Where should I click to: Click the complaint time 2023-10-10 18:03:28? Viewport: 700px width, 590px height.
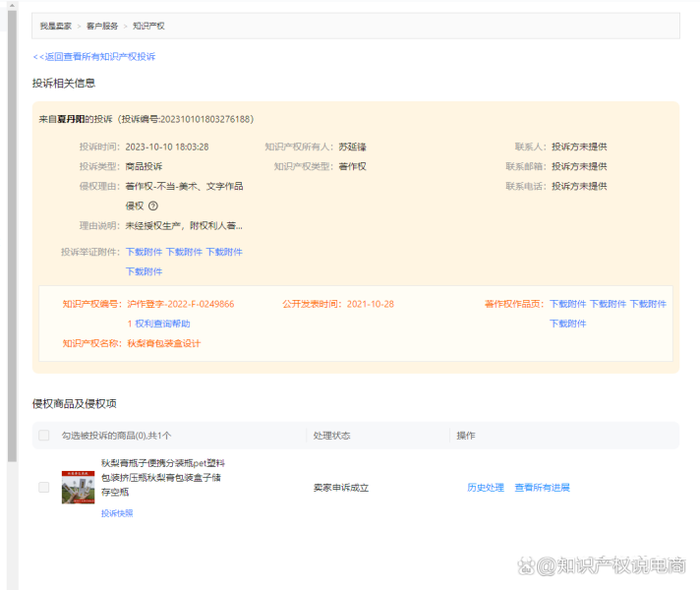[x=167, y=147]
